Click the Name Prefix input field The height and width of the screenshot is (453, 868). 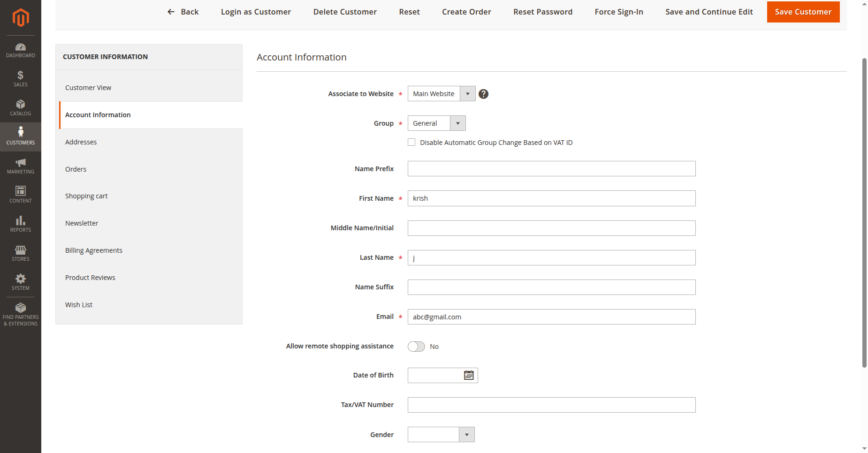551,169
